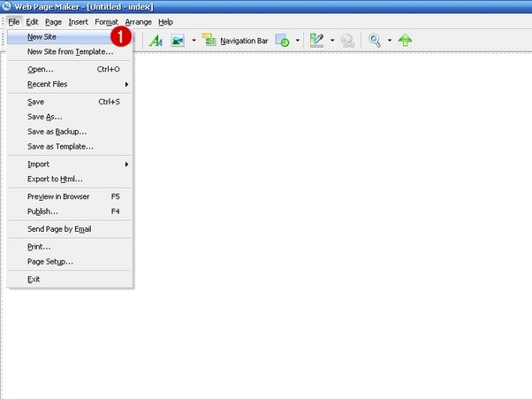Click the Navigation Bar icon
Image resolution: width=532 pixels, height=399 pixels.
(209, 41)
